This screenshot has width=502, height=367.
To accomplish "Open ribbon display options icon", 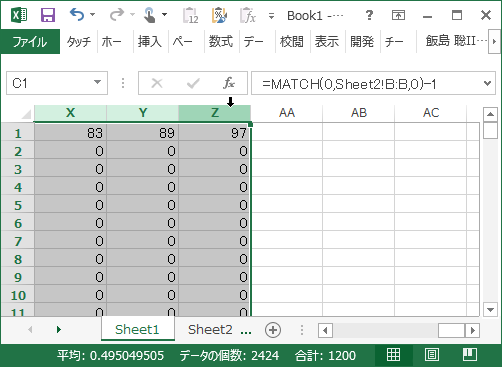I will tap(398, 15).
